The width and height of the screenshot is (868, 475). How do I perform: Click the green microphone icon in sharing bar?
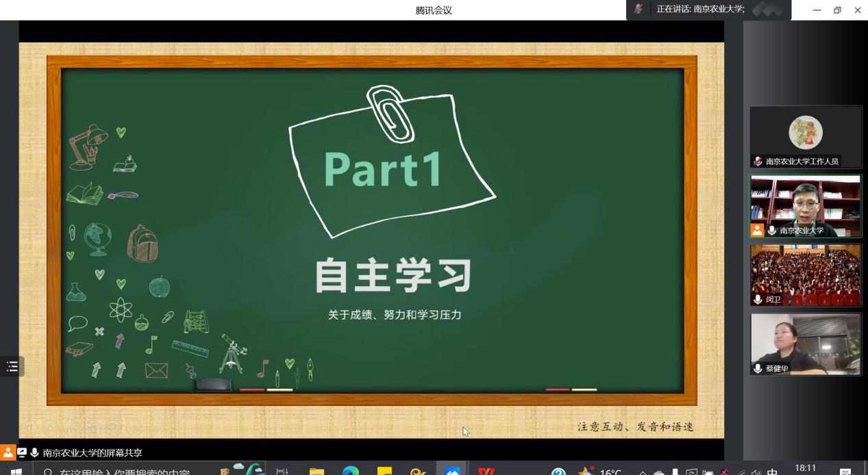(x=34, y=452)
